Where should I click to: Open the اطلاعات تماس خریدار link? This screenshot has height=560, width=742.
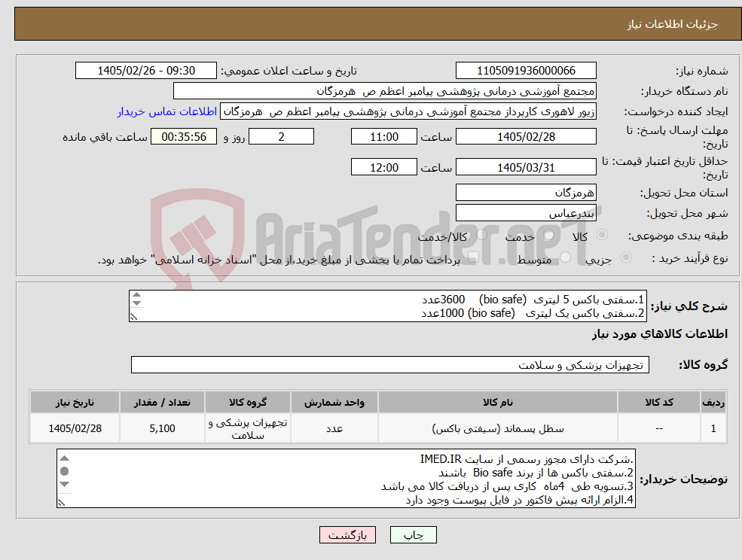click(167, 111)
